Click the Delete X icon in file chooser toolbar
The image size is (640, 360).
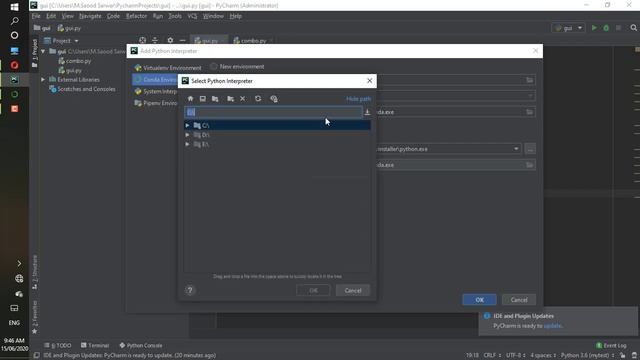tap(242, 99)
